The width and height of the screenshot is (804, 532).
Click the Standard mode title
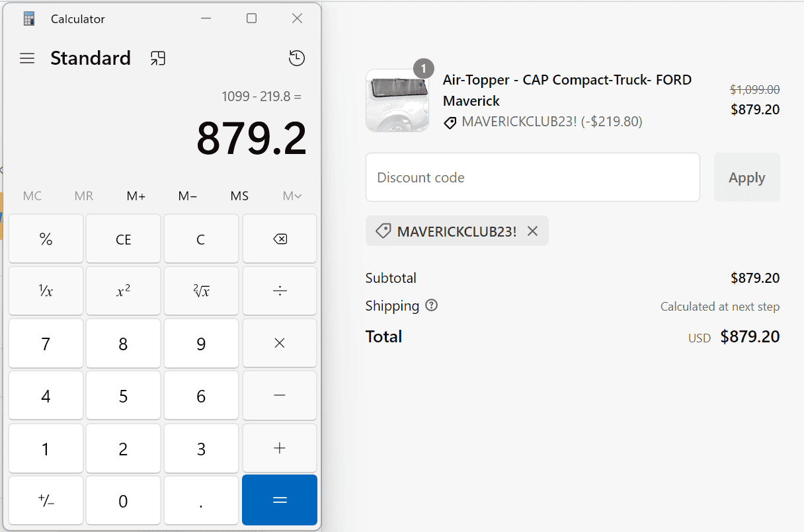pyautogui.click(x=91, y=58)
